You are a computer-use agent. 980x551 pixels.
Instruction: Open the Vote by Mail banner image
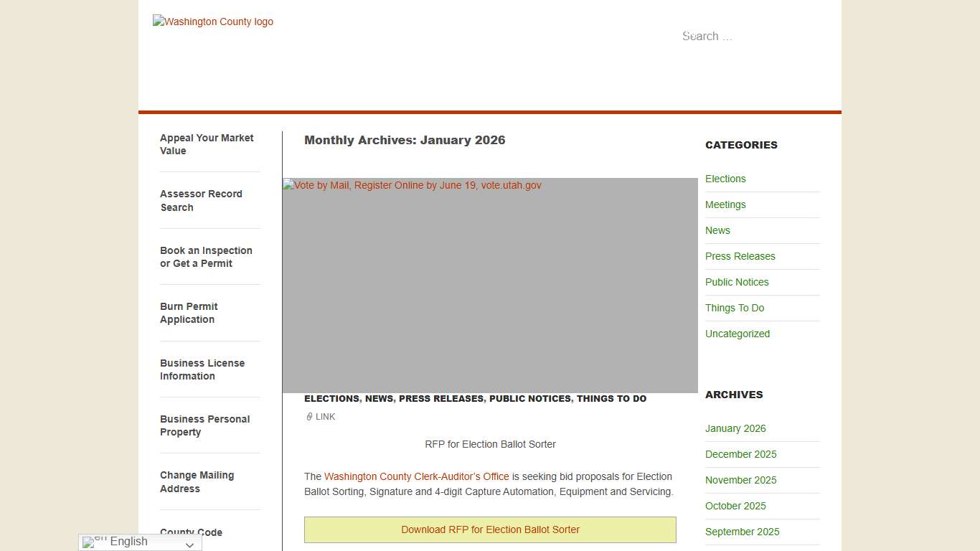(x=490, y=286)
